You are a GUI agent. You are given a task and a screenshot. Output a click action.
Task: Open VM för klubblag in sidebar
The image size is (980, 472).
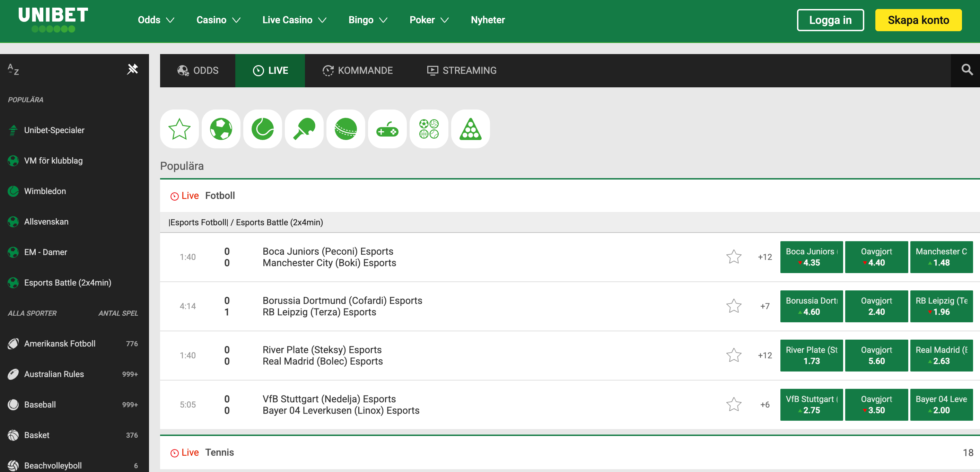[74, 160]
